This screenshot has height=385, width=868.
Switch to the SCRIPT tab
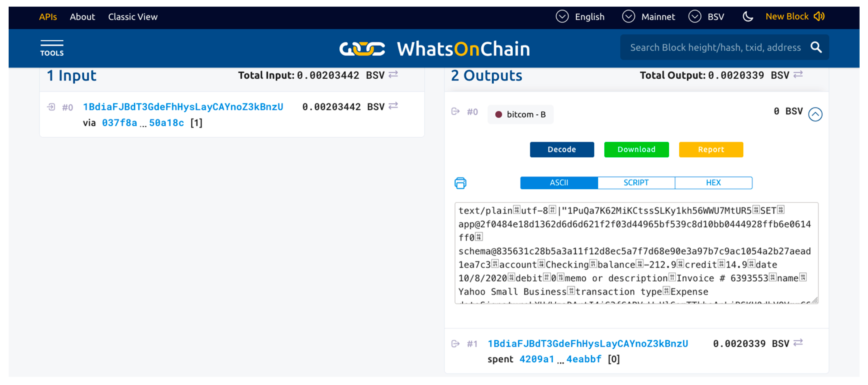click(x=636, y=183)
